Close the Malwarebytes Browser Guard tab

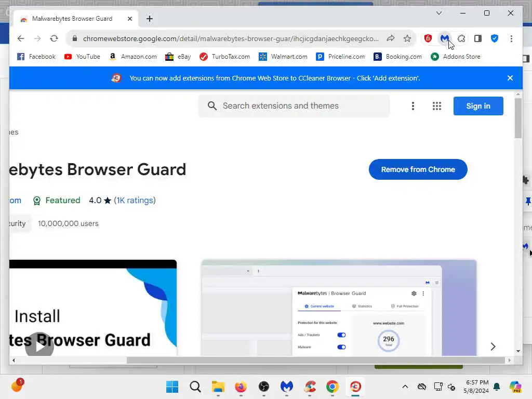(x=129, y=19)
